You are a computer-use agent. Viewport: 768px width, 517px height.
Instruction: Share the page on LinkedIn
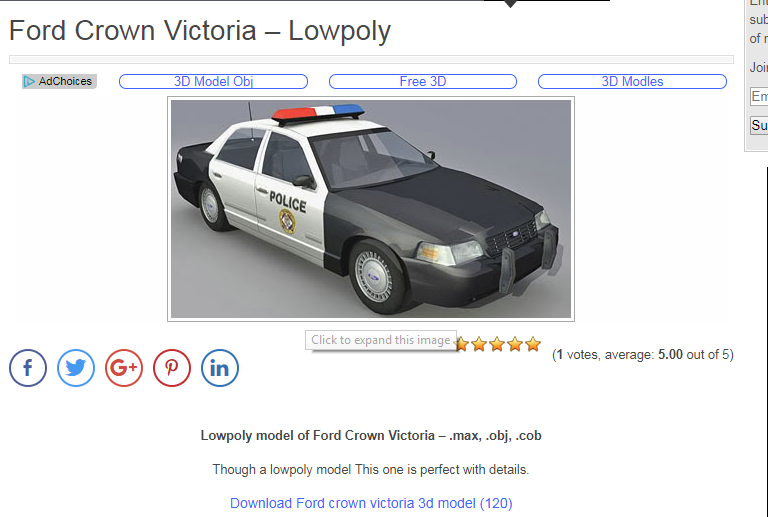[x=220, y=368]
